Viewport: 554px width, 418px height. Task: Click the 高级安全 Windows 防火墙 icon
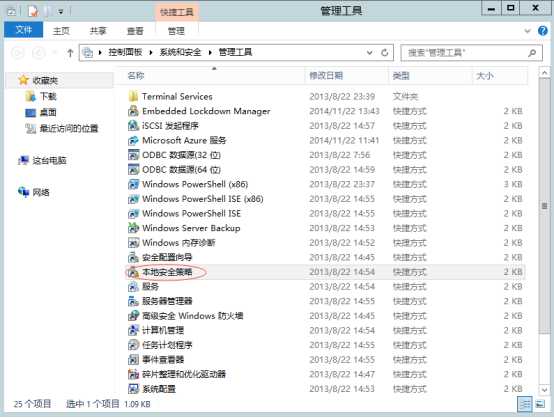[x=133, y=316]
